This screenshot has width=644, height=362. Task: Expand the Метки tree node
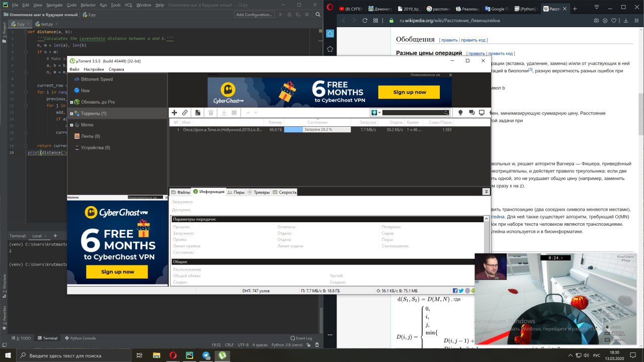71,125
